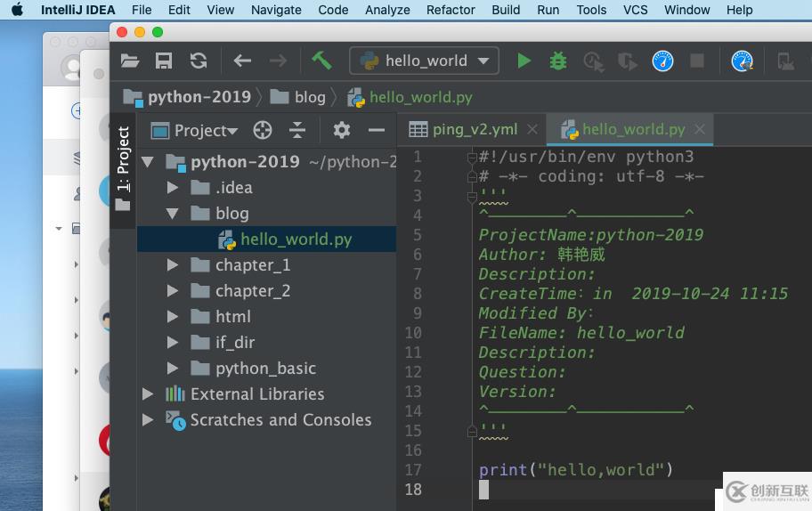Expand the if_dir folder
Screen dimensions: 812x511
[x=173, y=342]
